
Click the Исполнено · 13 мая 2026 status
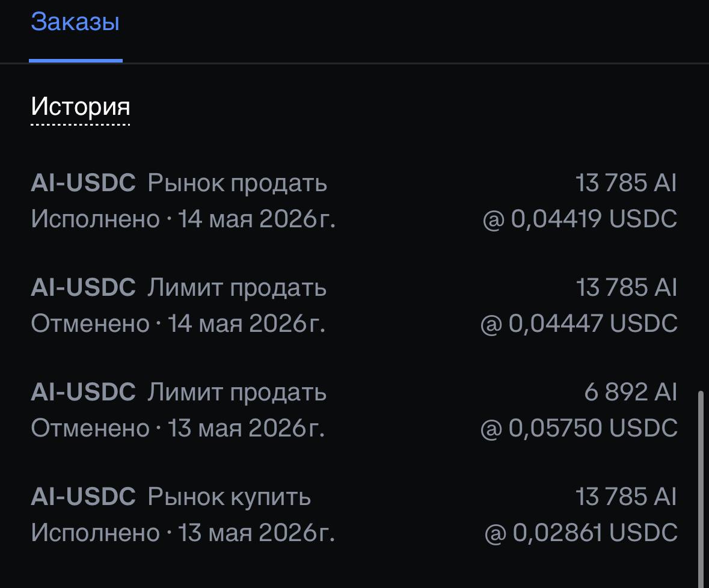point(183,533)
